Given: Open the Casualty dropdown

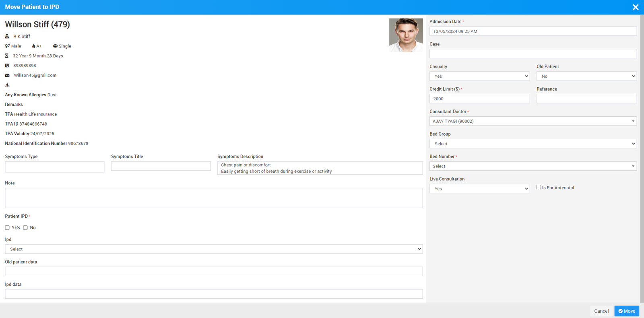Looking at the screenshot, I should click(479, 76).
